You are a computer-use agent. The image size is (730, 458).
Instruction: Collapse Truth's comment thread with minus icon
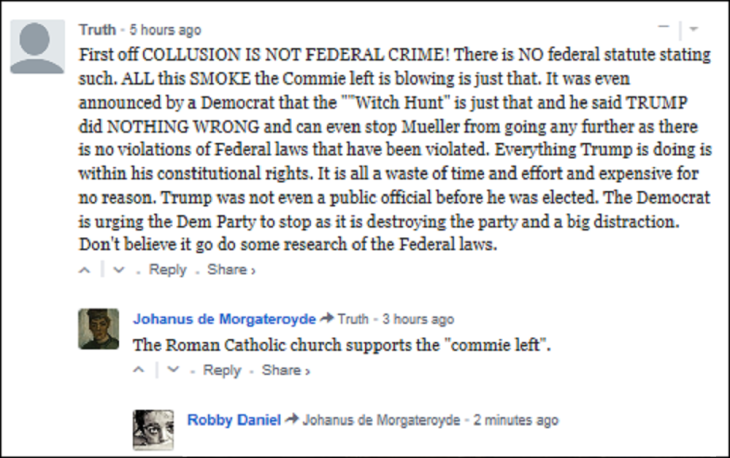click(663, 28)
